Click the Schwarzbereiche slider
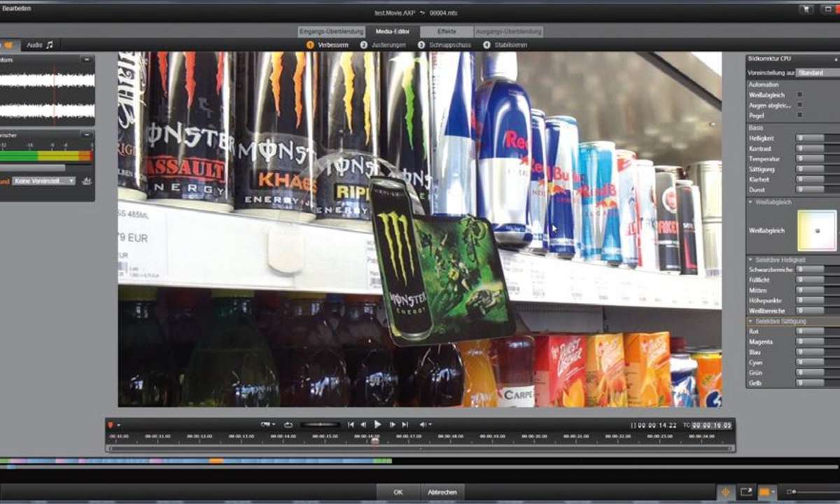 pos(818,269)
